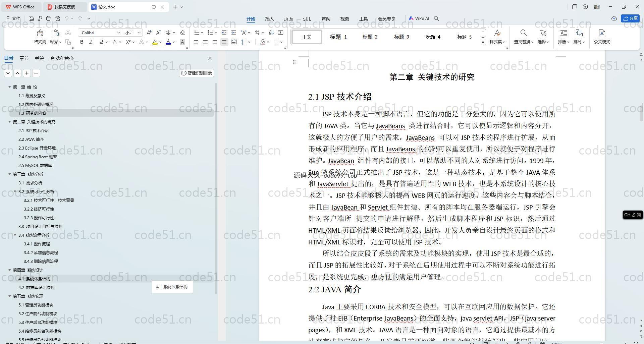Open Find and Replace (查找替换)
The width and height of the screenshot is (644, 344).
coord(523,37)
